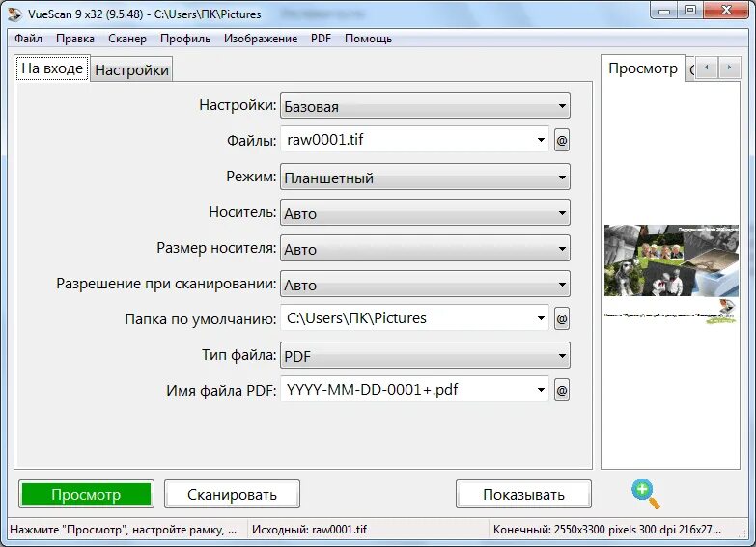The image size is (756, 547).
Task: Open the Правка menu
Action: [75, 39]
